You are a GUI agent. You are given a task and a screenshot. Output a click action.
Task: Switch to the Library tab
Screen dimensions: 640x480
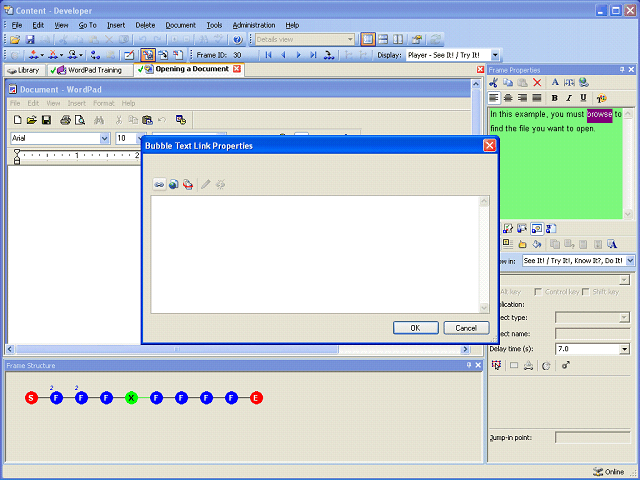(x=24, y=70)
